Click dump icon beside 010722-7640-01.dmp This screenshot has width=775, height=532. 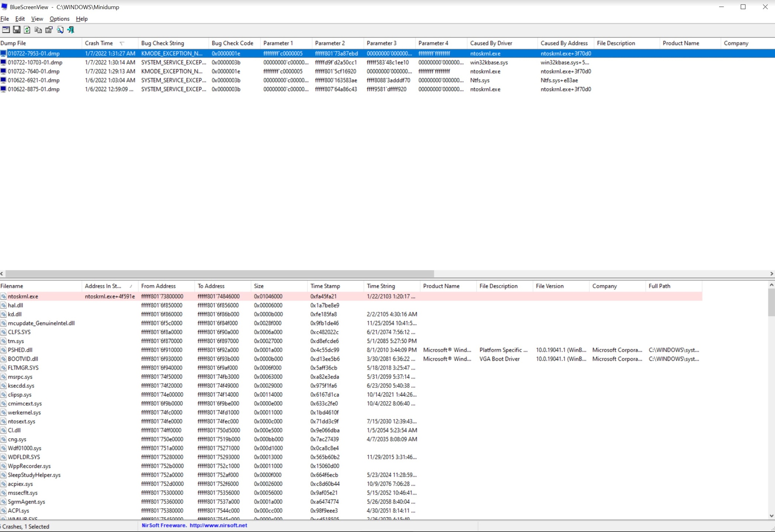tap(3, 71)
